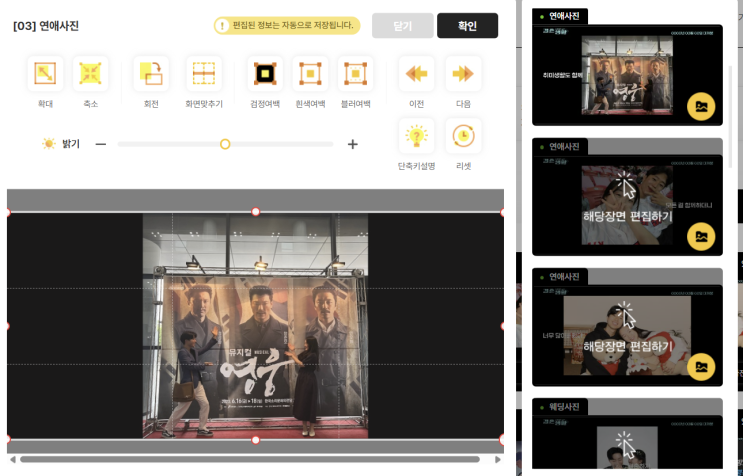Select the 웨딩사진 tab label
743x476 pixels.
click(560, 407)
